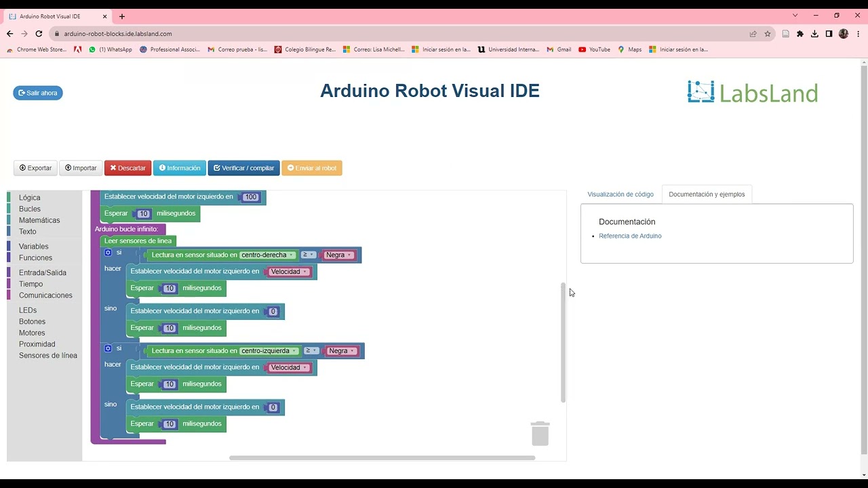Open the WhatsApp bookmark
This screenshot has height=488, width=868.
111,49
